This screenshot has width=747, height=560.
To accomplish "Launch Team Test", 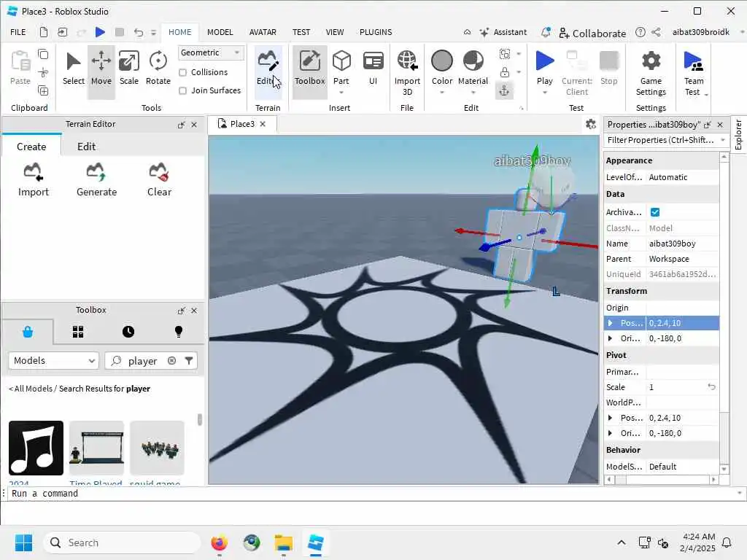I will (x=693, y=74).
